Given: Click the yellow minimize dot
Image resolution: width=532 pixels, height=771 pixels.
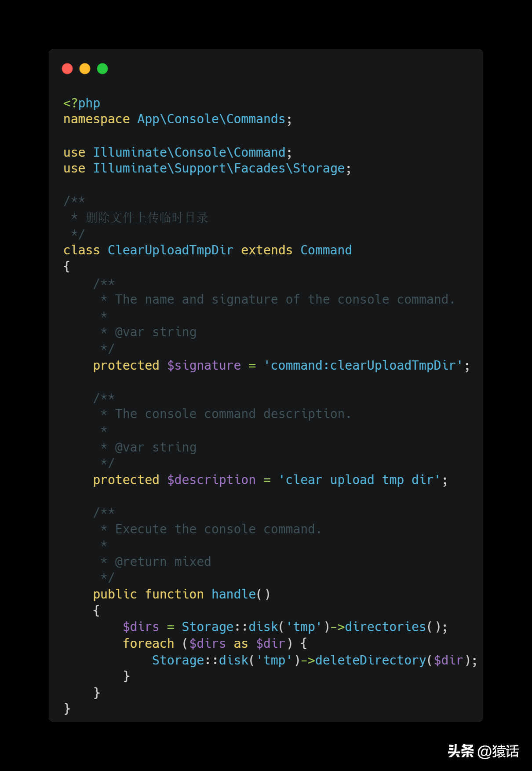Looking at the screenshot, I should [85, 69].
